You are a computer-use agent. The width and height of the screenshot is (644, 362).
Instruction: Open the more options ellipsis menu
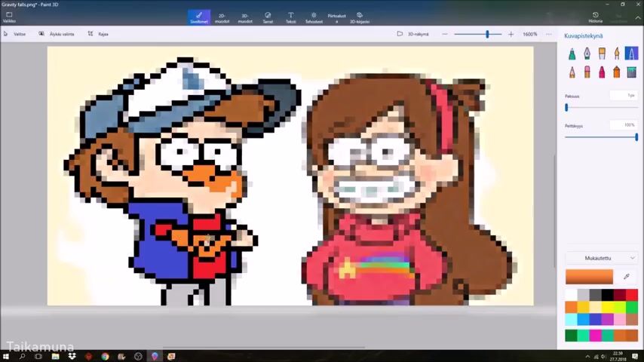[x=549, y=34]
